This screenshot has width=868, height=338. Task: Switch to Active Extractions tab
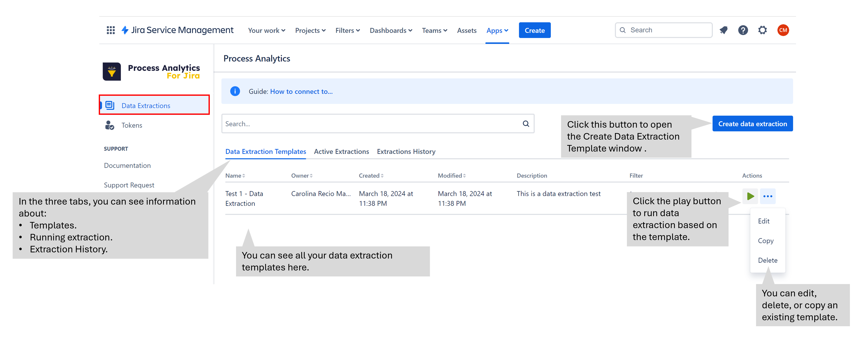point(341,152)
